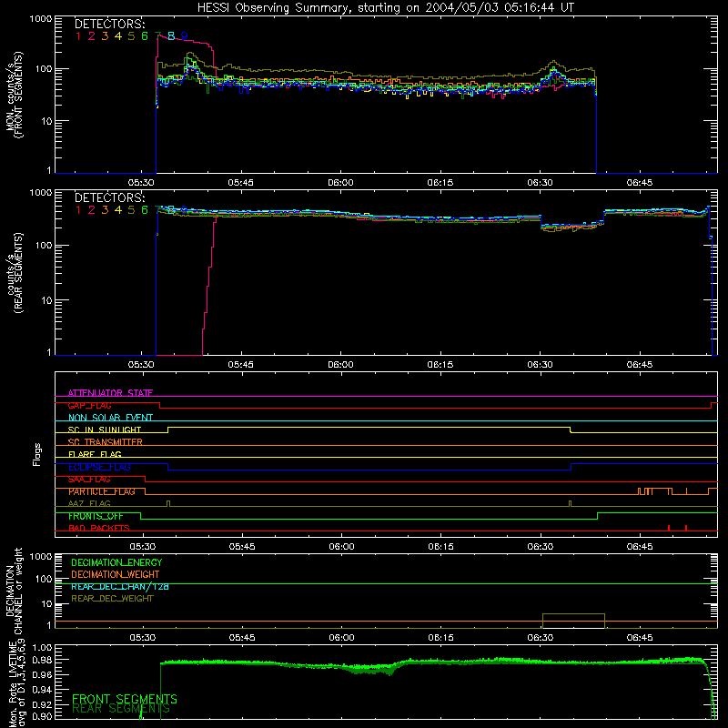728x728 pixels.
Task: Click the 10 tick on the rear segments y-axis
Action: click(46, 300)
